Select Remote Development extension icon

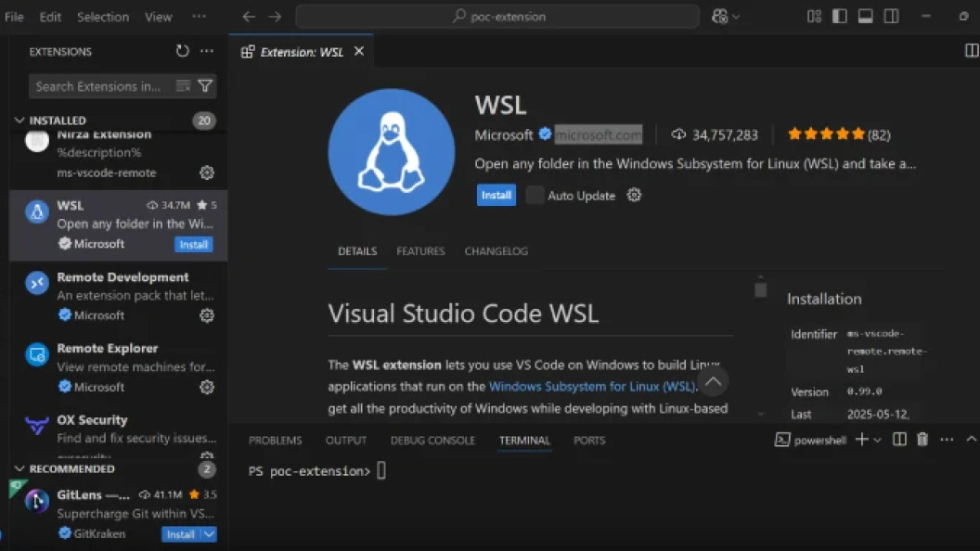point(37,283)
